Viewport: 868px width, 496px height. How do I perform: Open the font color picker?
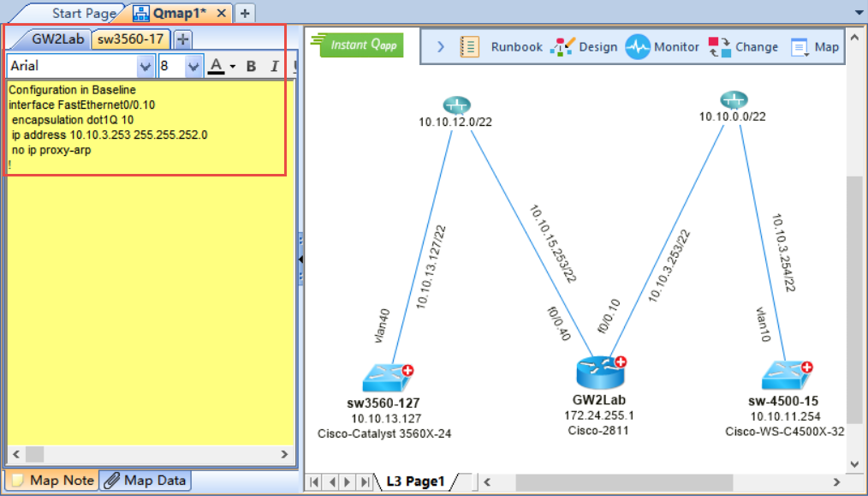tap(217, 66)
